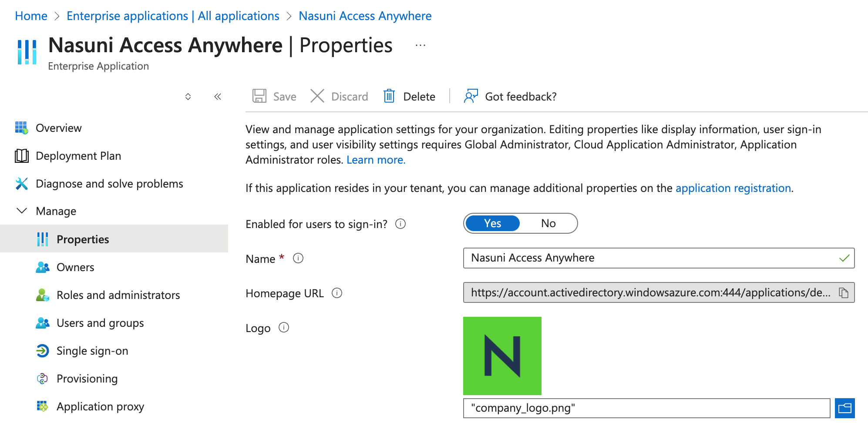Click the logo file browse folder icon
Screen dimensions: 868x423
pos(844,408)
